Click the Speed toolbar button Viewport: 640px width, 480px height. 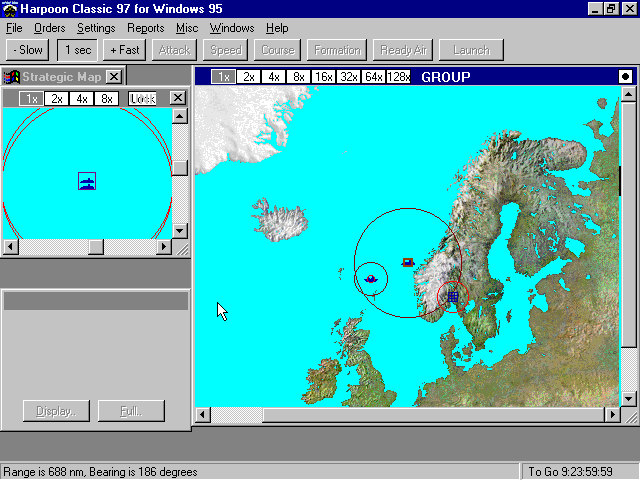[226, 50]
